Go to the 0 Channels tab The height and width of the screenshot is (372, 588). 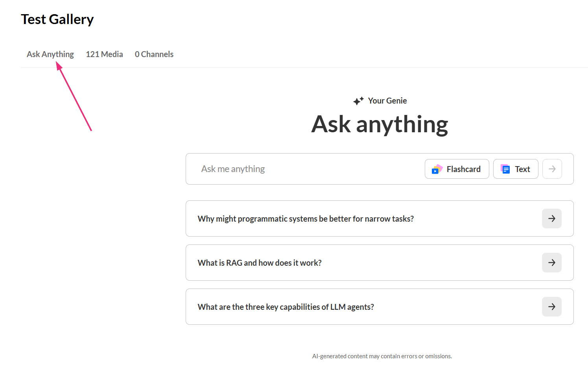click(x=154, y=54)
